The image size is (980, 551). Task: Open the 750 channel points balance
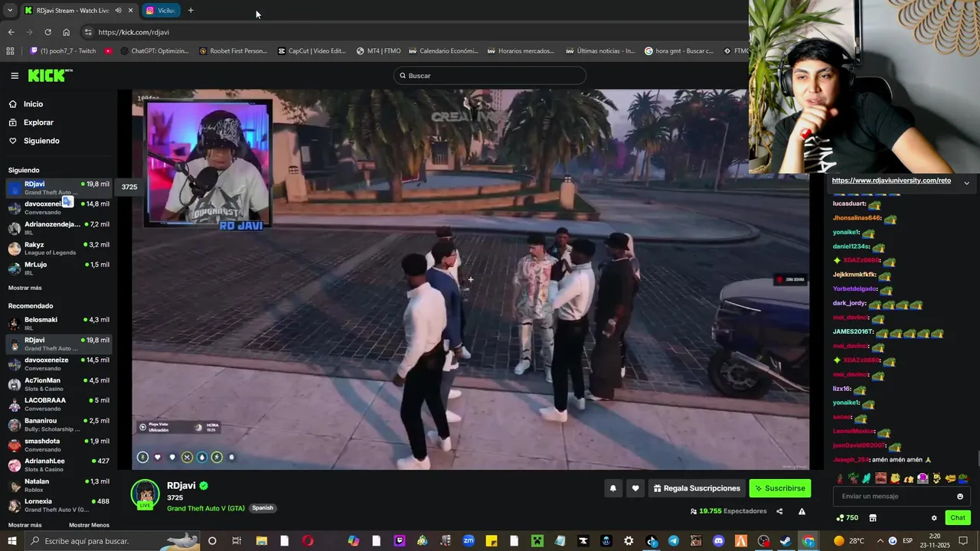pos(847,518)
